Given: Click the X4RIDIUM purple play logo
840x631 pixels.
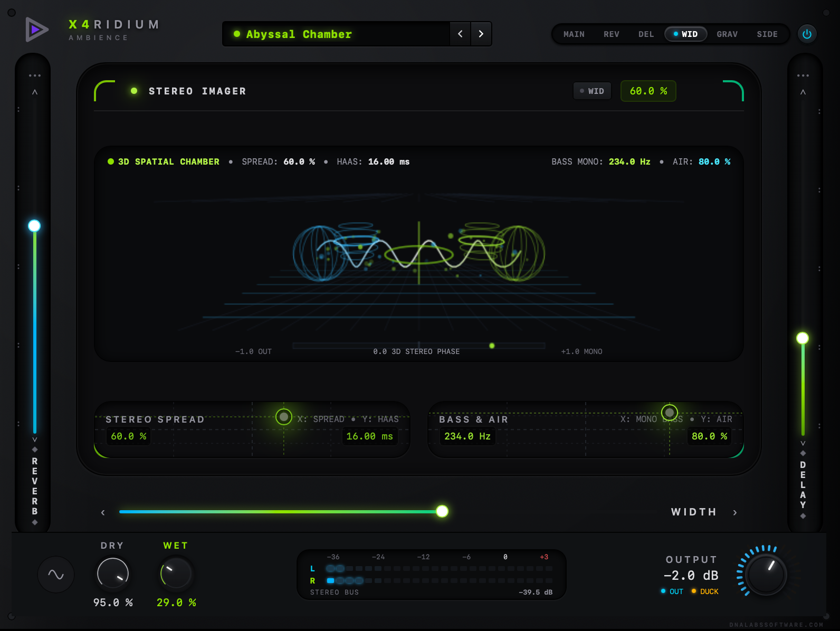Looking at the screenshot, I should tap(36, 30).
